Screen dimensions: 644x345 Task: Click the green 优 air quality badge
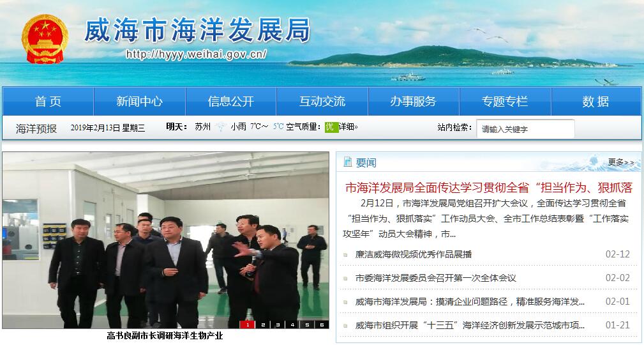(x=331, y=127)
